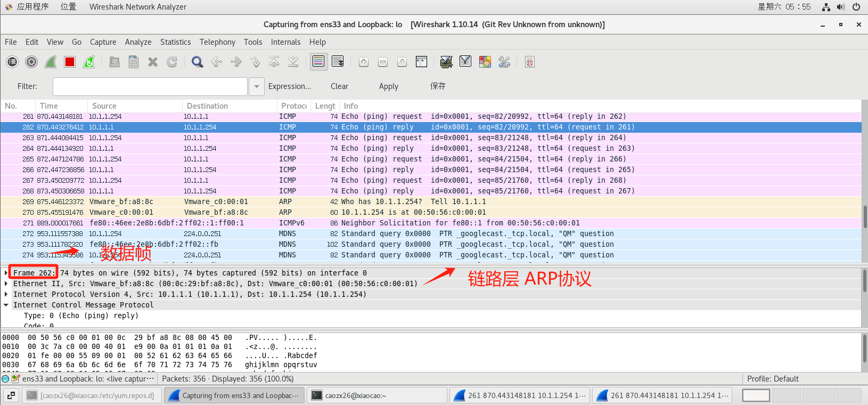Reset text to normal size
The height and width of the screenshot is (405, 868).
402,62
